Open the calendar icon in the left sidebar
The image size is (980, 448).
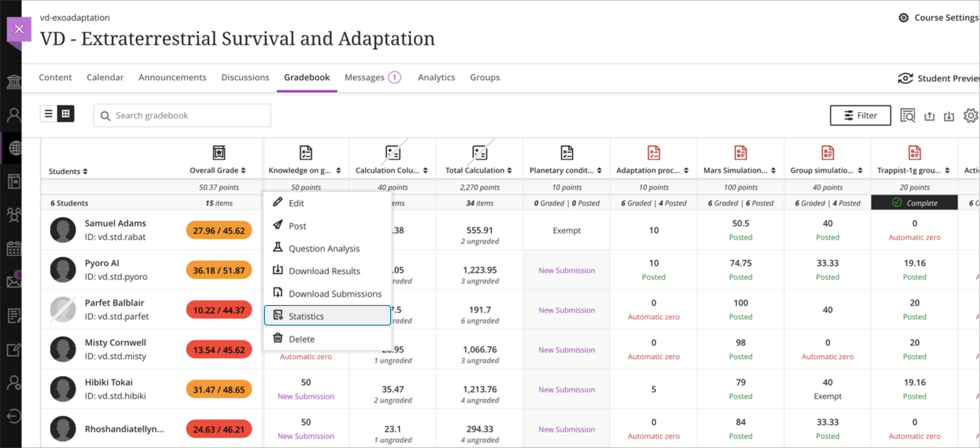pos(14,249)
